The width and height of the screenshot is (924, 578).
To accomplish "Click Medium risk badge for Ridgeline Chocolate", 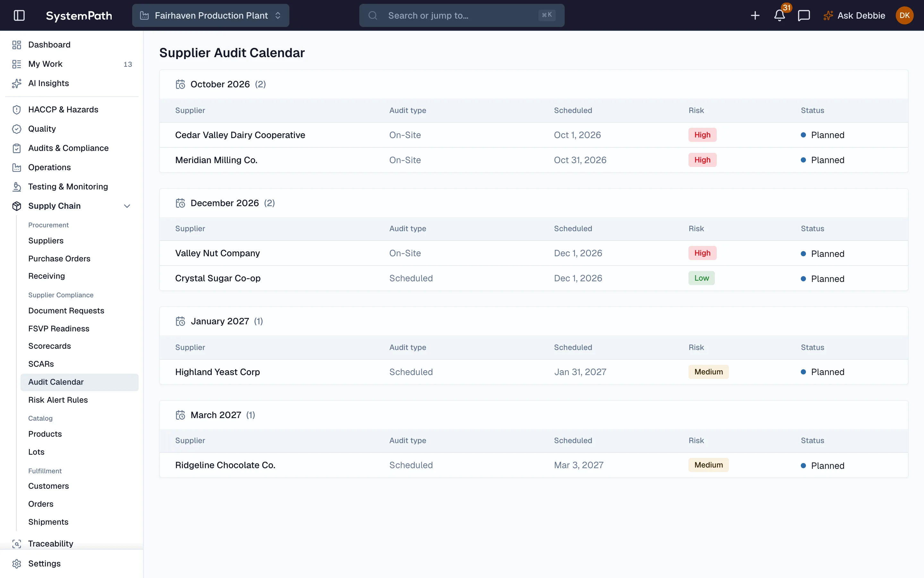I will 708,465.
